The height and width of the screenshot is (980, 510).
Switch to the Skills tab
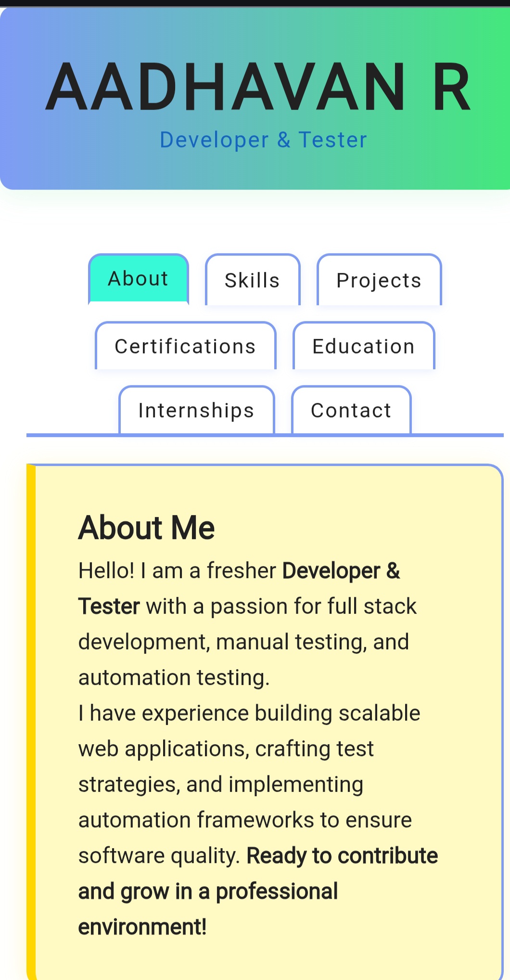[253, 280]
